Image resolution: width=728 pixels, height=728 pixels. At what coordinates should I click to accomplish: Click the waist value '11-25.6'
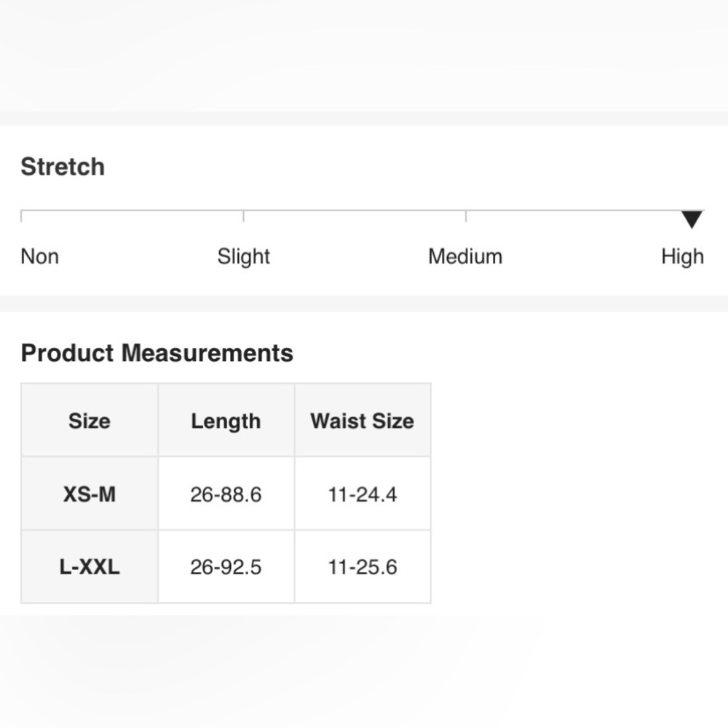coord(363,567)
